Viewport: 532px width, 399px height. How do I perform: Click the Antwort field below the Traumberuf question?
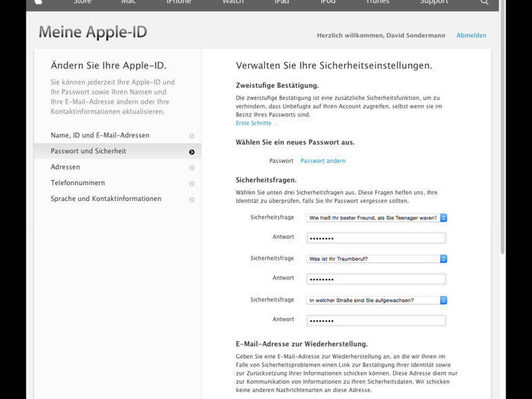click(377, 279)
